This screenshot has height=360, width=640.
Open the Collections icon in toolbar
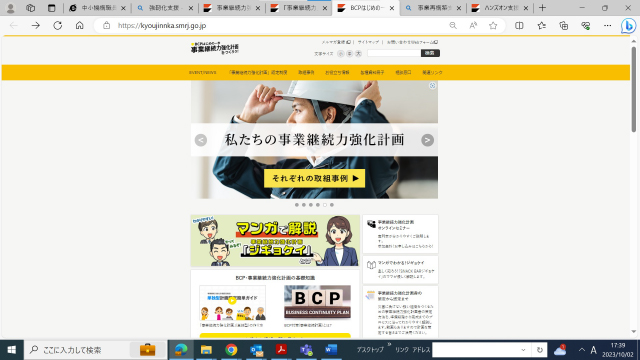tap(564, 25)
